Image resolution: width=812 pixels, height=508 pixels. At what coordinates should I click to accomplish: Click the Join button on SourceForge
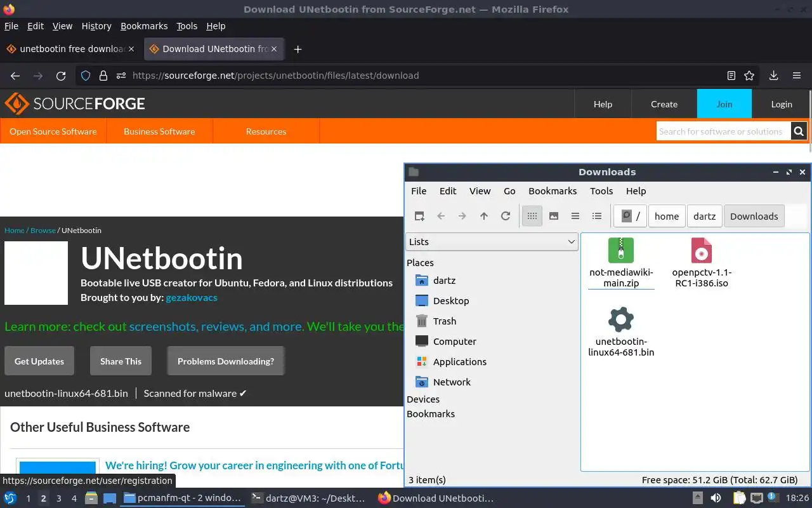coord(724,104)
